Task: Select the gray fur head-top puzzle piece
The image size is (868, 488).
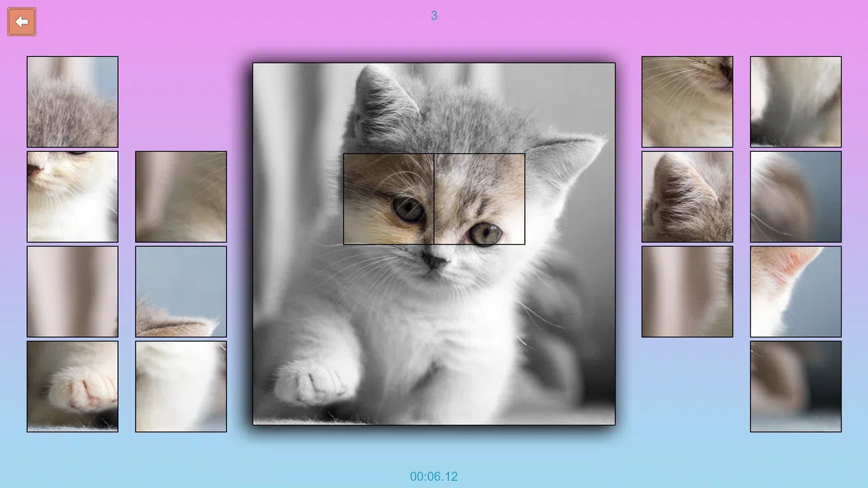Action: [x=73, y=102]
